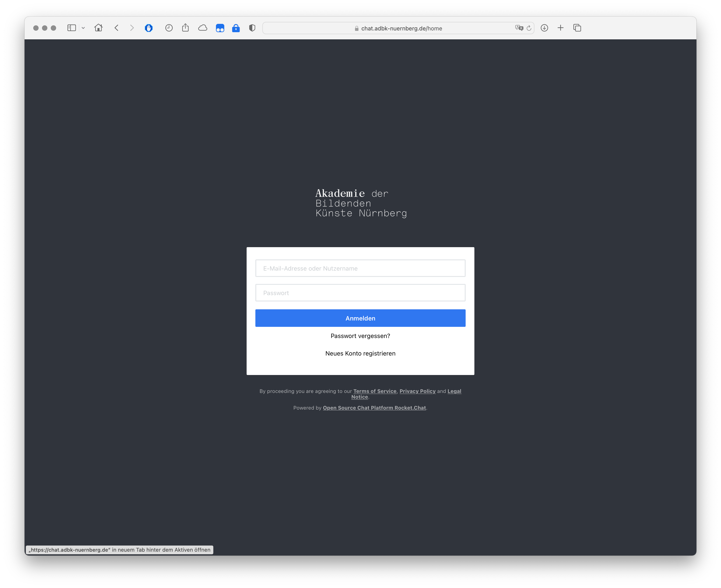
Task: Go to the home page icon
Action: coord(99,28)
